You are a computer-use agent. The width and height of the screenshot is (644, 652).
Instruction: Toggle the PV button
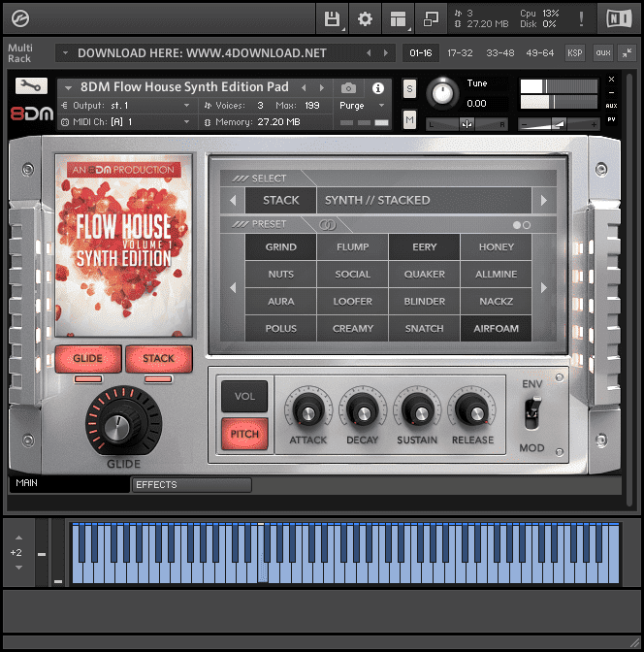[611, 119]
